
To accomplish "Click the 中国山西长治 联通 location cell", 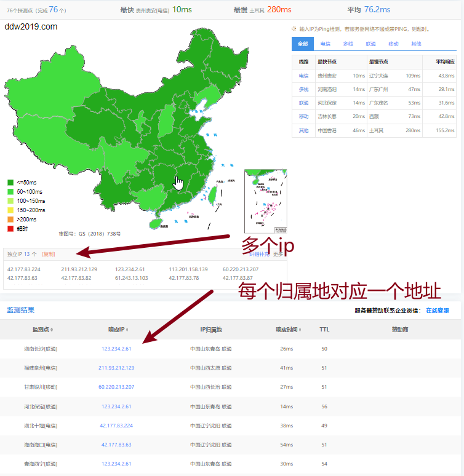I will point(211,387).
